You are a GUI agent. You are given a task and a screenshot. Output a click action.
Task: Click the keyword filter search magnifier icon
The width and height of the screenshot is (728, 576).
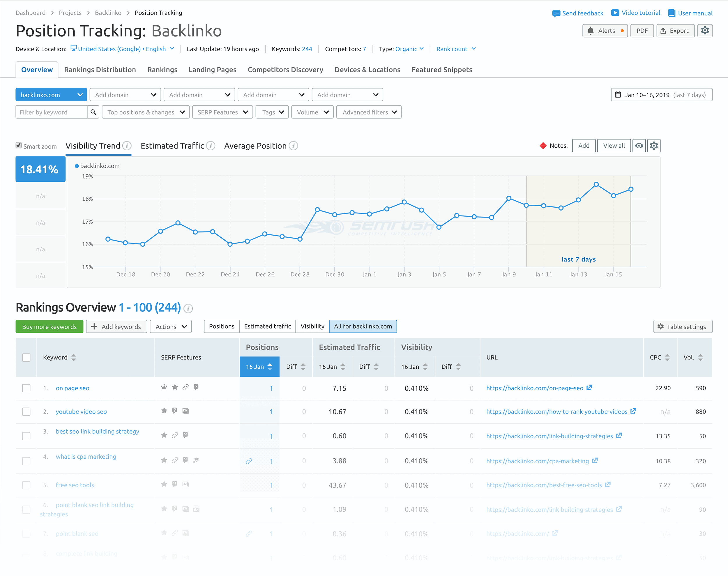click(93, 112)
